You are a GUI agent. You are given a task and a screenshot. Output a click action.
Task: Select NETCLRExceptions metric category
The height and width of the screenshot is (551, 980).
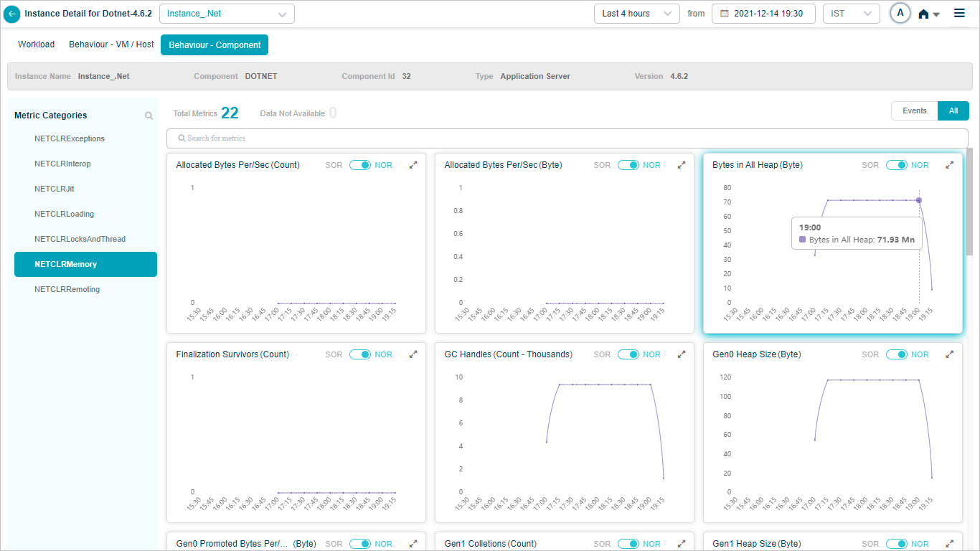(x=70, y=138)
